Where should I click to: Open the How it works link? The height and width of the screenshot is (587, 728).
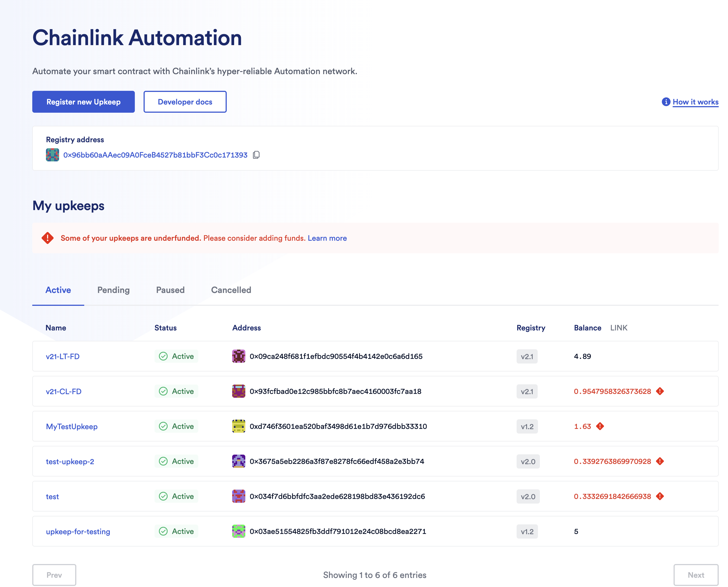tap(695, 102)
